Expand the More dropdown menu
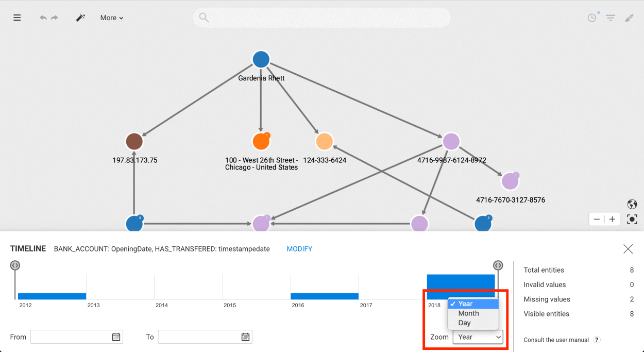 tap(112, 18)
